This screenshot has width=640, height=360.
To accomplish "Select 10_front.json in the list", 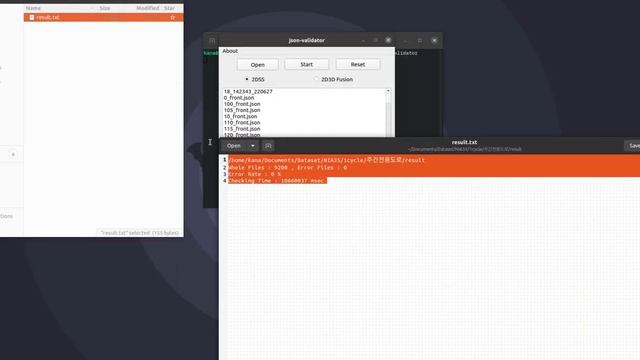I will (240, 116).
